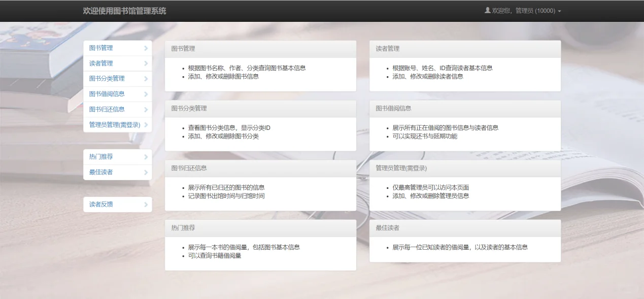Expand the chevron beside 读者反馈
Viewport: 644px width, 299px height.
click(147, 204)
